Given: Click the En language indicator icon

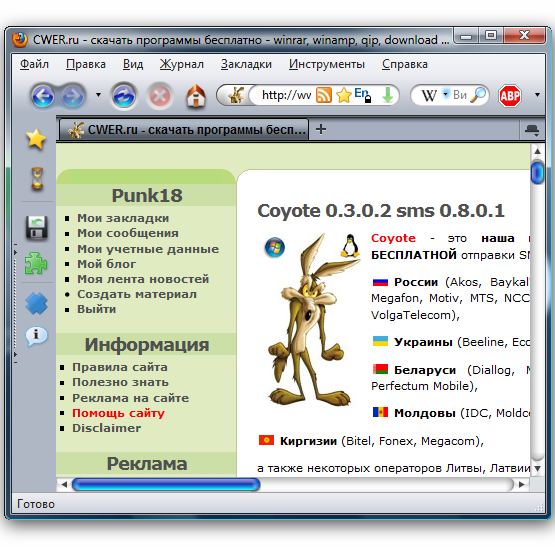Looking at the screenshot, I should tap(363, 95).
